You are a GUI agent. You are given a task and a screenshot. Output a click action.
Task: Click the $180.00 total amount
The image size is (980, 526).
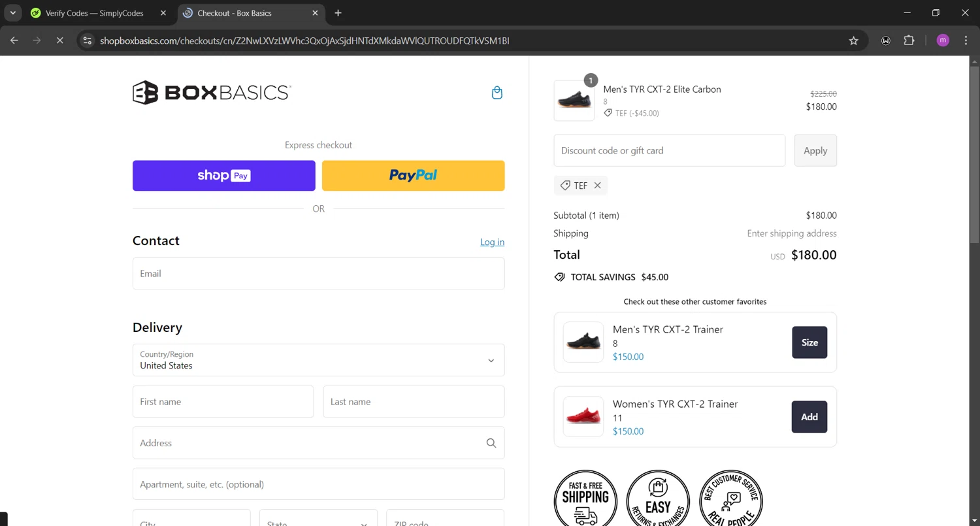pos(813,255)
